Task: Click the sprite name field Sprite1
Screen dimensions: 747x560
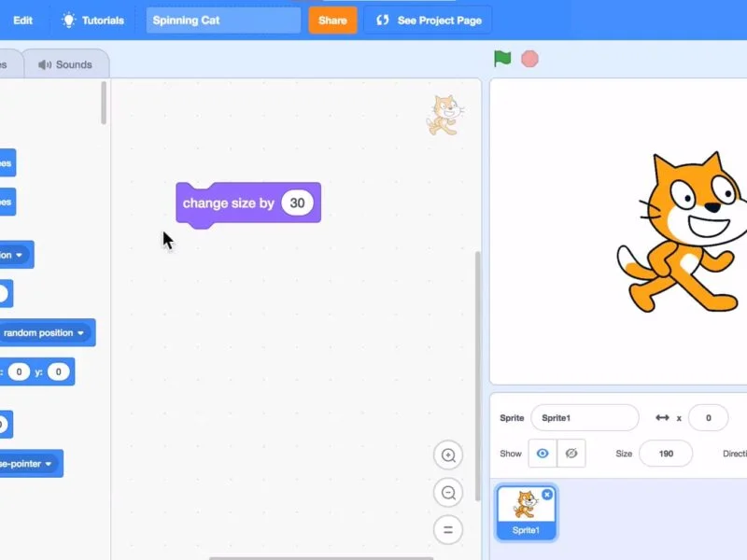Action: click(585, 418)
